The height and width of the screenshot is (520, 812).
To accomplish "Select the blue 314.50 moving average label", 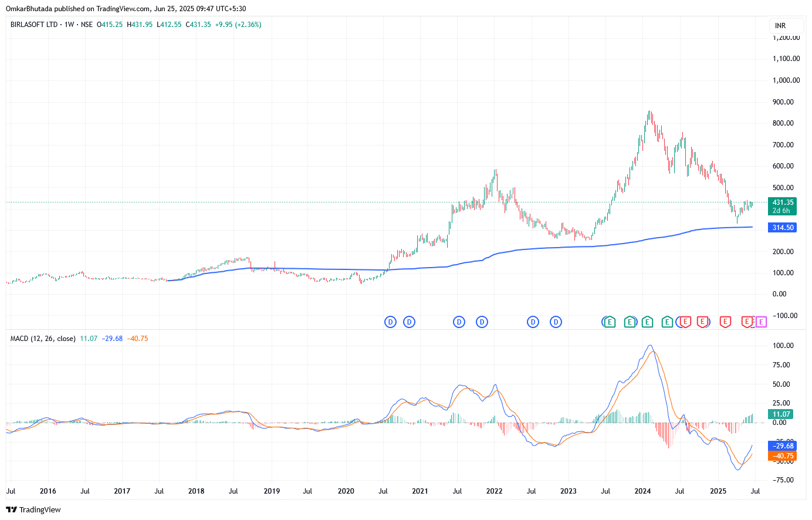I will (x=783, y=228).
